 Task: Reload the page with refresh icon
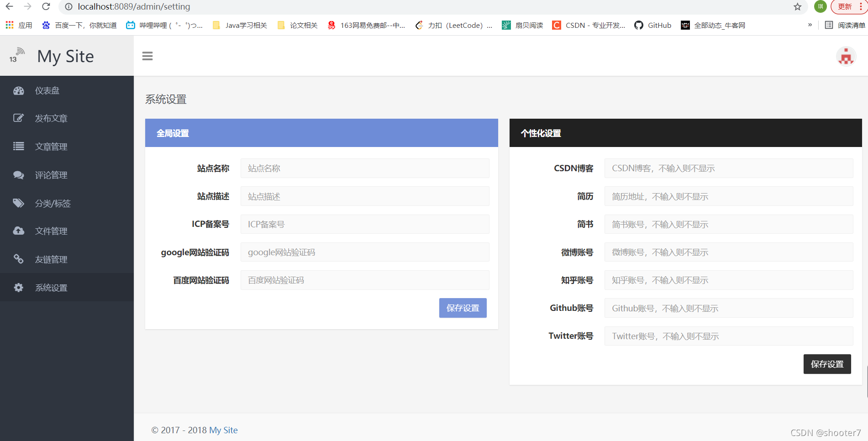46,6
